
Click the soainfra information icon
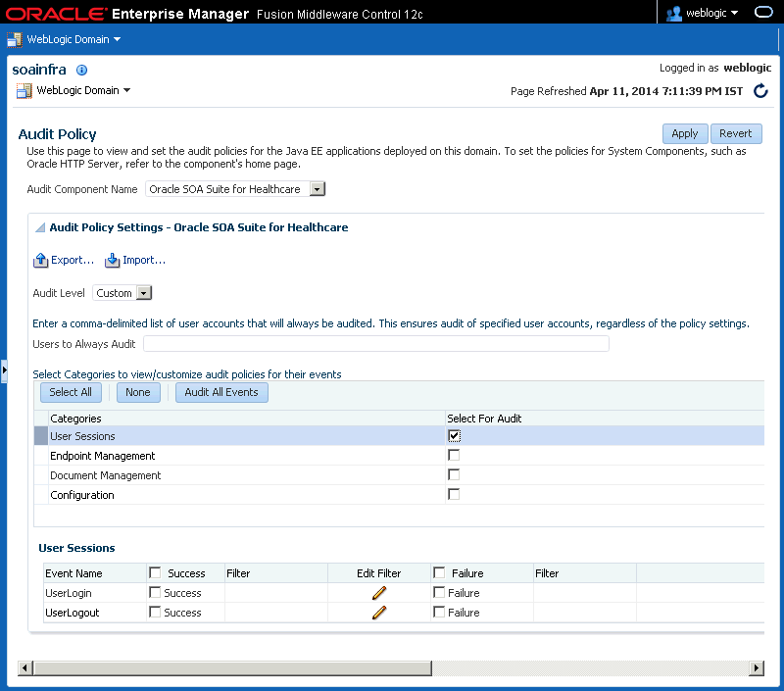coord(81,70)
